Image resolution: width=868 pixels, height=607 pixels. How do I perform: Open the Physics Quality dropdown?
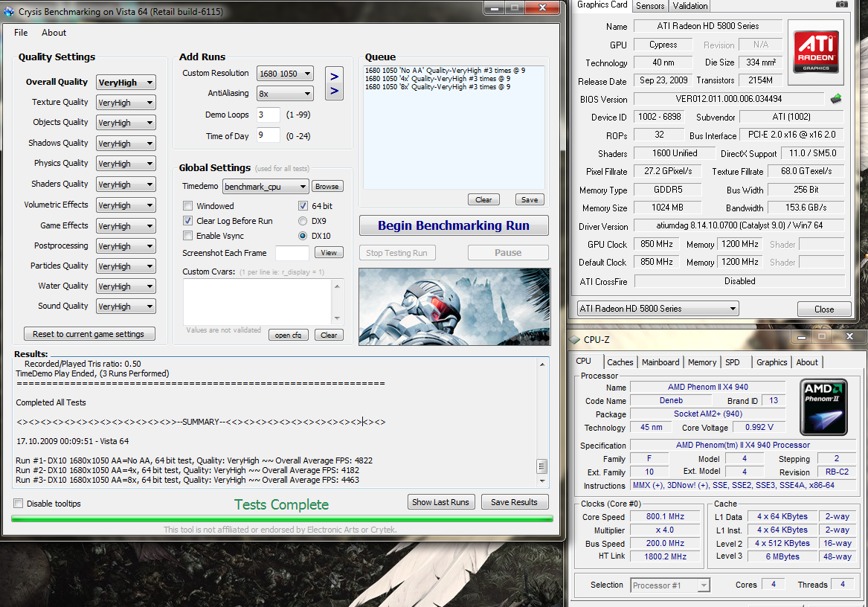tap(126, 164)
